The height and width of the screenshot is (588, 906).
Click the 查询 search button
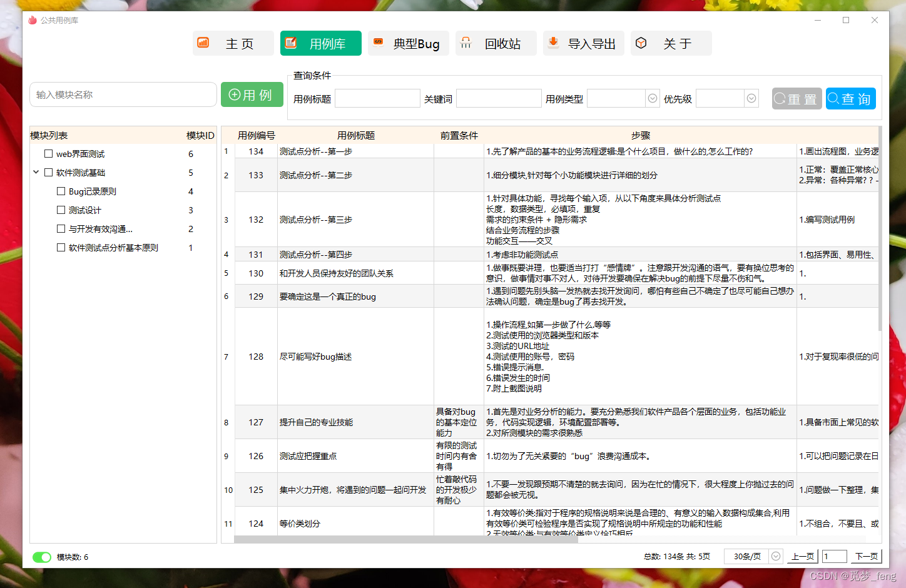[850, 99]
